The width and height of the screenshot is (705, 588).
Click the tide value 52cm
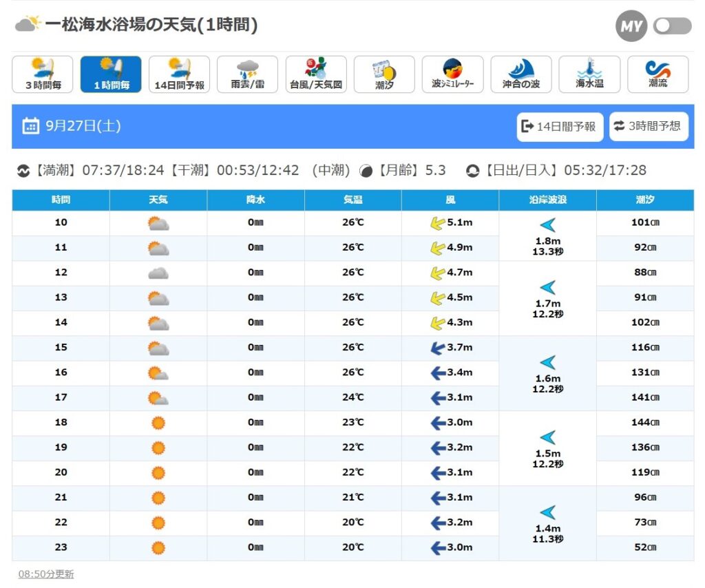tap(645, 547)
